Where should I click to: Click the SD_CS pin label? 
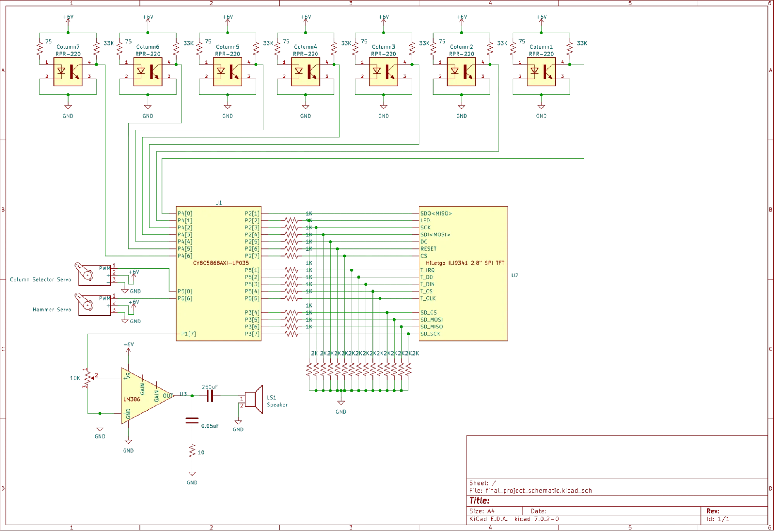(x=429, y=313)
